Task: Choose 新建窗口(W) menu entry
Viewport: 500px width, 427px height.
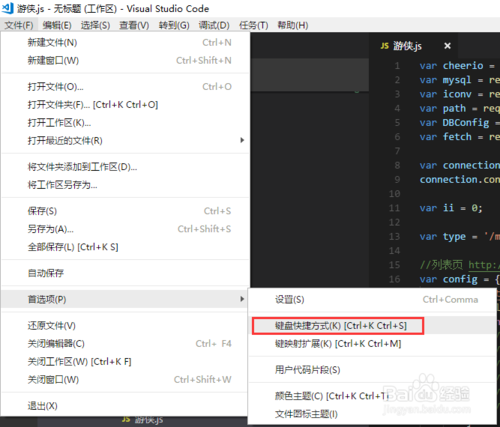Action: [125, 61]
